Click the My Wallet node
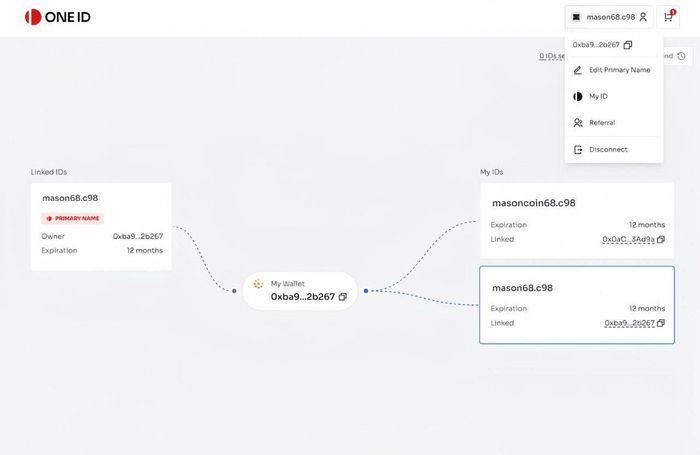Image resolution: width=700 pixels, height=455 pixels. 300,291
